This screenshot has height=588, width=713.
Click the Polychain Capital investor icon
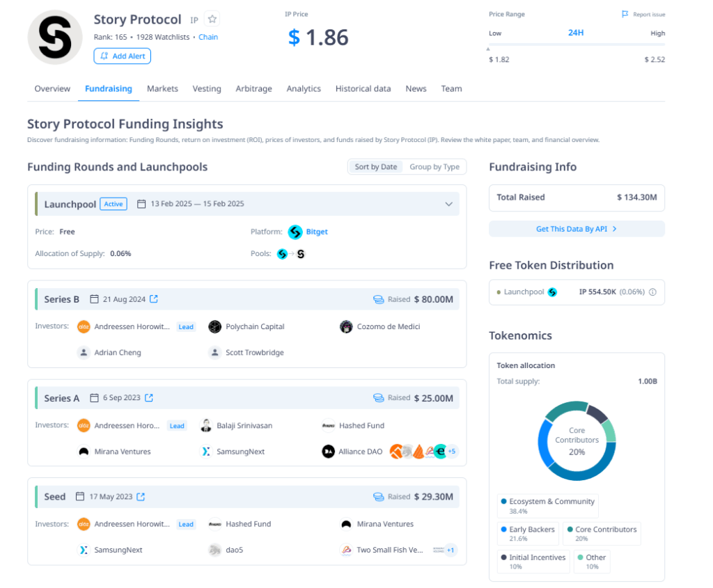click(x=214, y=326)
